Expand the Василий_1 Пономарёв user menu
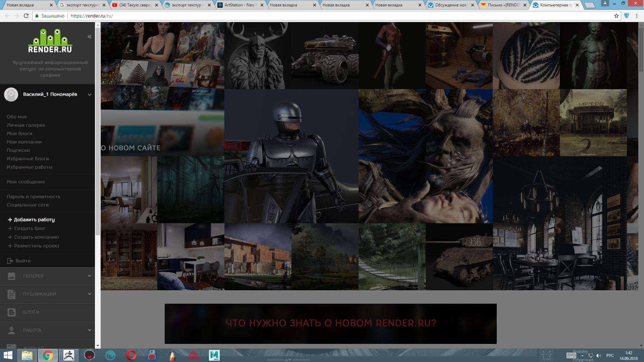 90,95
